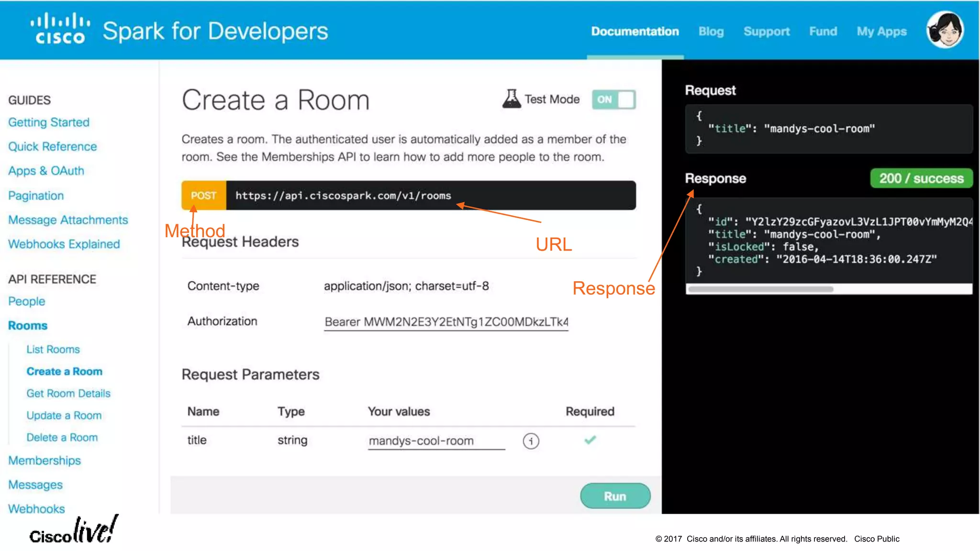The height and width of the screenshot is (551, 980).
Task: Expand the Messages API section
Action: click(35, 485)
